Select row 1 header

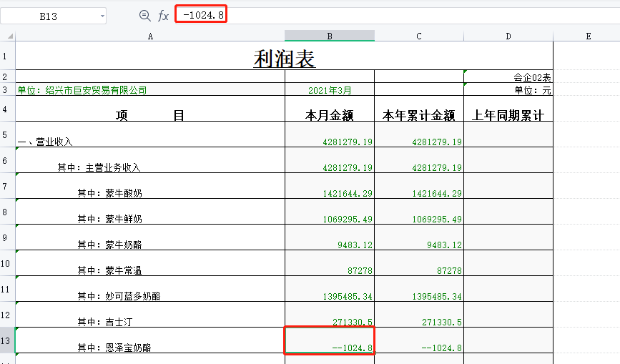(8, 56)
